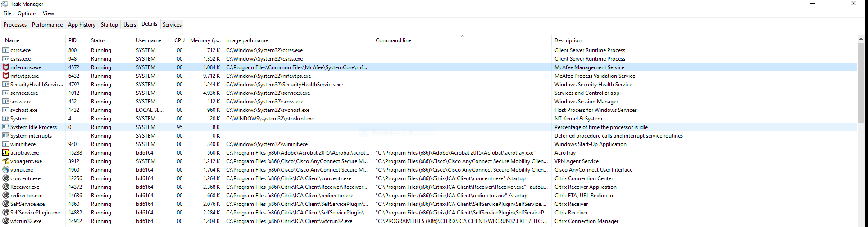Image resolution: width=868 pixels, height=227 pixels.
Task: Switch to the Processes tab
Action: (15, 25)
